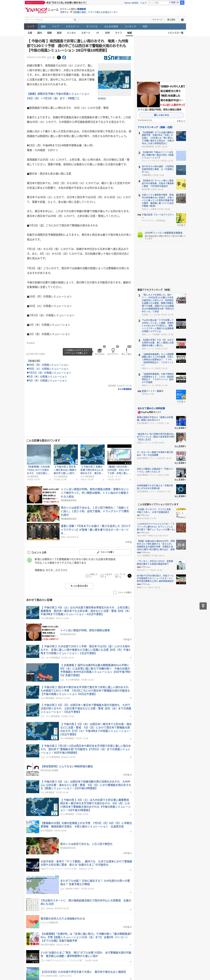The width and height of the screenshot is (210, 980).
Task: Click the コメントを書く button
Action: click(x=105, y=552)
